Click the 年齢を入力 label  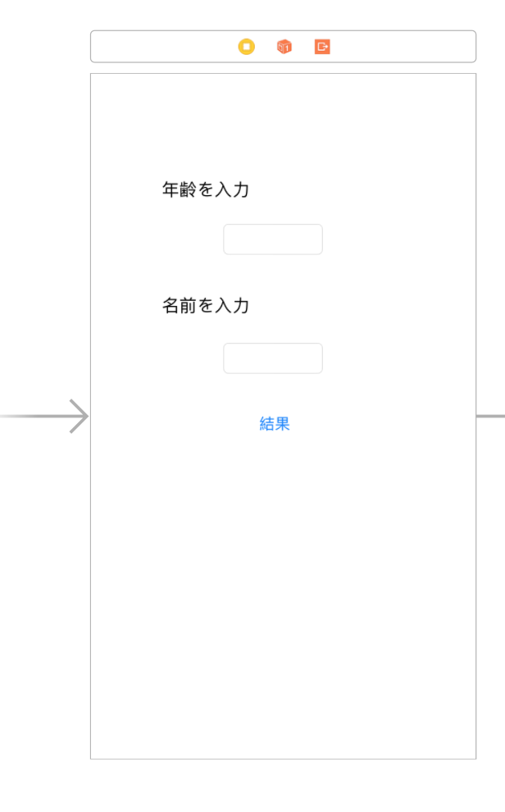205,189
